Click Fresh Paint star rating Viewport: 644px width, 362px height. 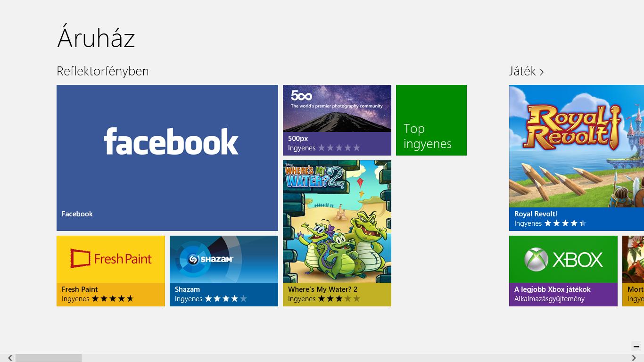113,299
